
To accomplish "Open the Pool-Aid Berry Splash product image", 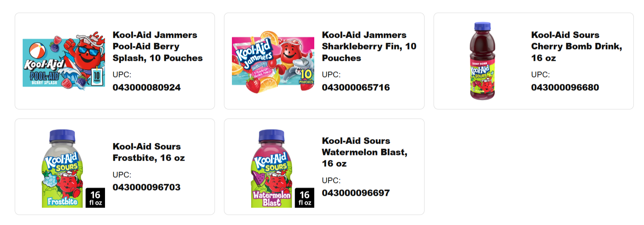I will (64, 61).
